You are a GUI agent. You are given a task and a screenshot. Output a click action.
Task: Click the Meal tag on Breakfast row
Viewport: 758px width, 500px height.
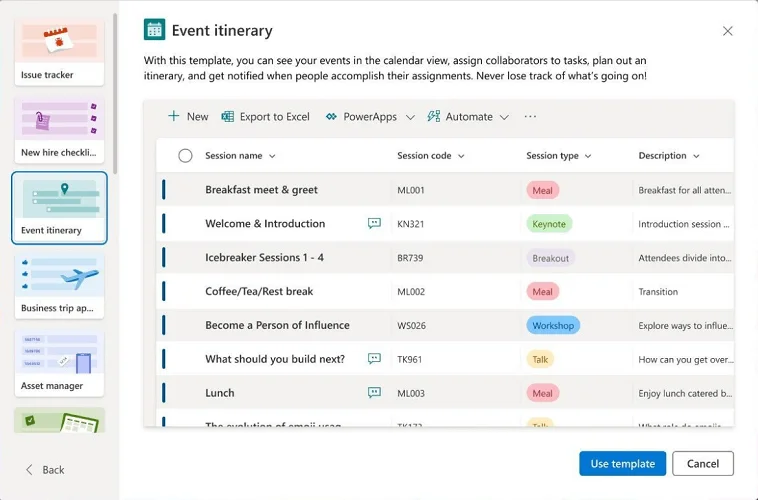click(542, 190)
